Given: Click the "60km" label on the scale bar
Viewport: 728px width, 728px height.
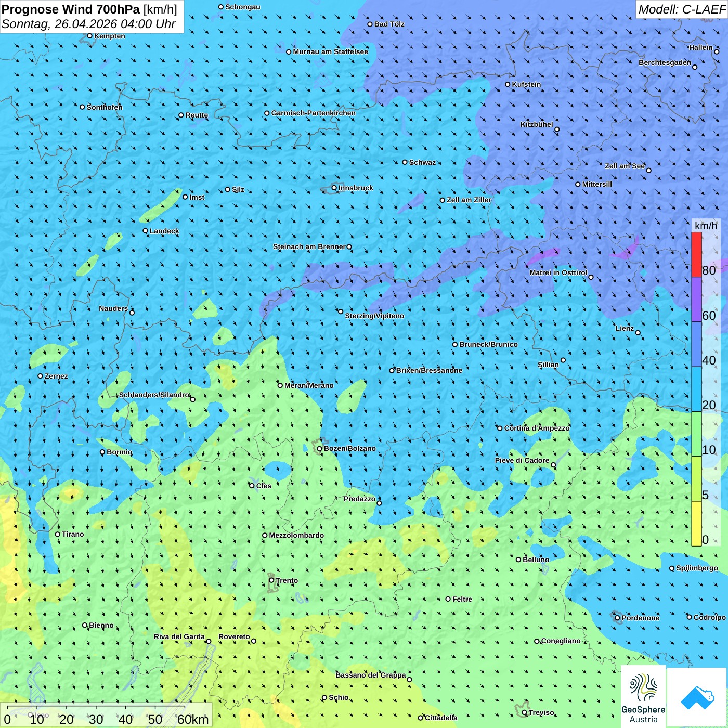Looking at the screenshot, I should pos(193,719).
